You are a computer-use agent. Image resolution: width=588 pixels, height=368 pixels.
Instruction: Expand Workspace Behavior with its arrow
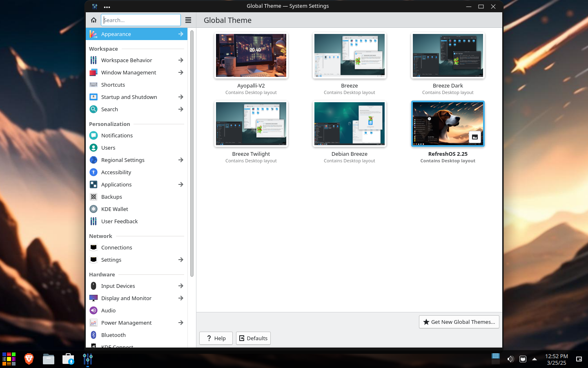[180, 60]
